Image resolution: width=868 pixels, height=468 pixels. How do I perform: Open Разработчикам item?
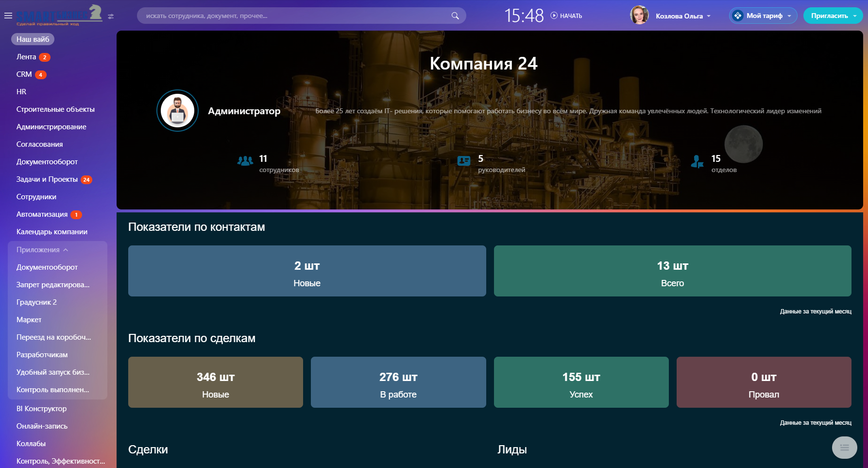coord(42,355)
